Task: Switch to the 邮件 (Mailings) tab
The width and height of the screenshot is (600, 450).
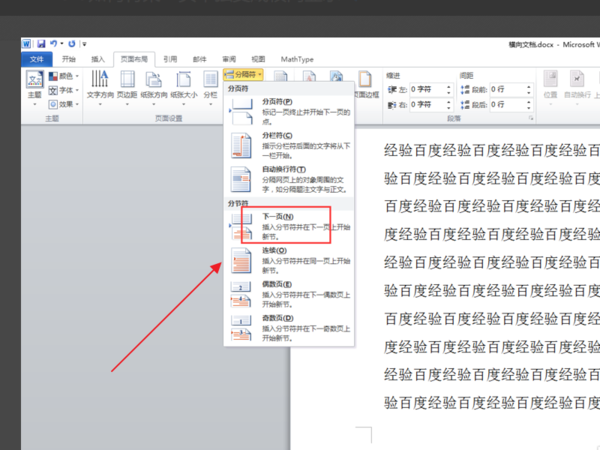Action: tap(199, 59)
